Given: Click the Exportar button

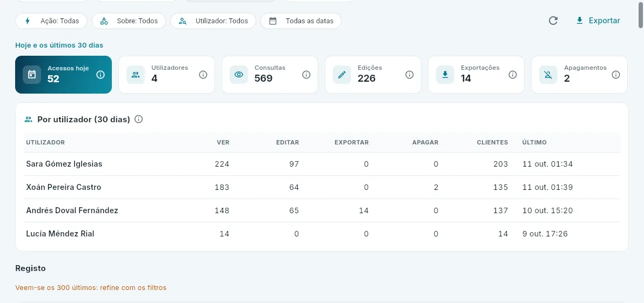Looking at the screenshot, I should pyautogui.click(x=598, y=21).
